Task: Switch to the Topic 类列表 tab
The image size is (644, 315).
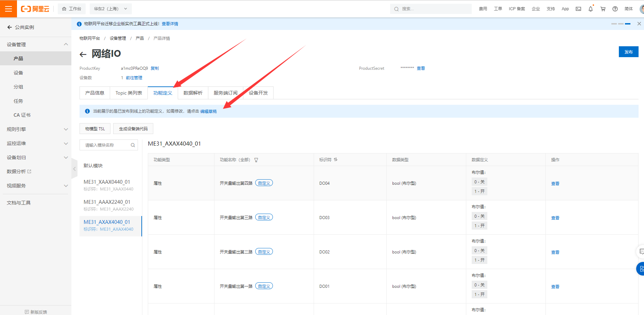Action: 129,93
